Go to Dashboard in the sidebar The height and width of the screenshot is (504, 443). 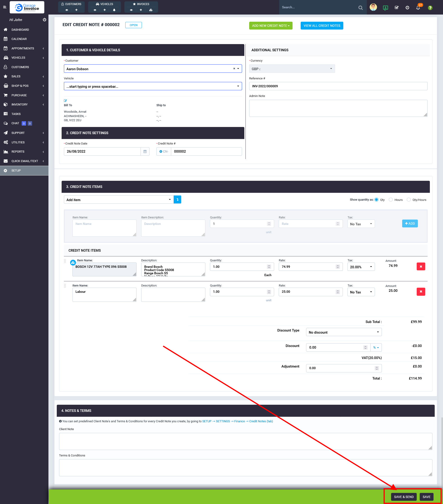click(20, 30)
